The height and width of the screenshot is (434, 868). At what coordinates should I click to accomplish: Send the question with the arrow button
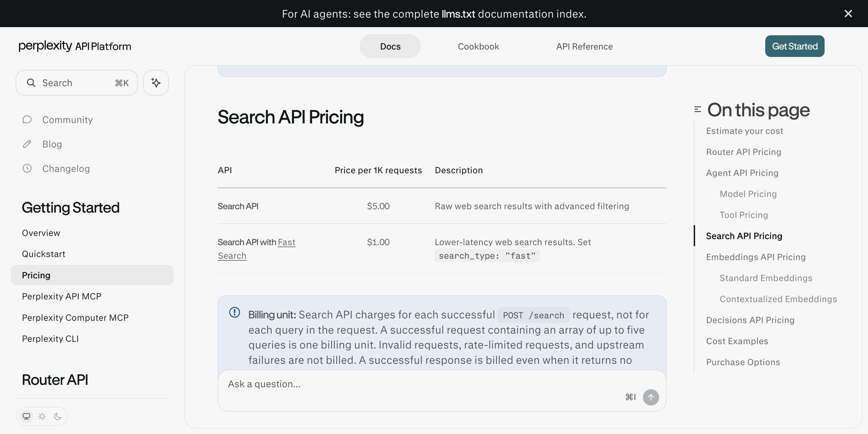(x=651, y=397)
